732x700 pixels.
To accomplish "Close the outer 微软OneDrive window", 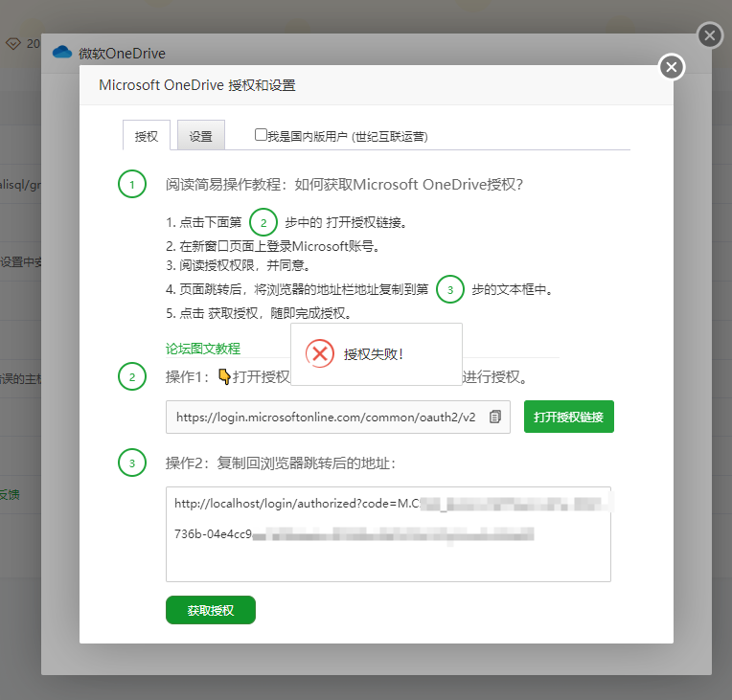I will tap(710, 35).
